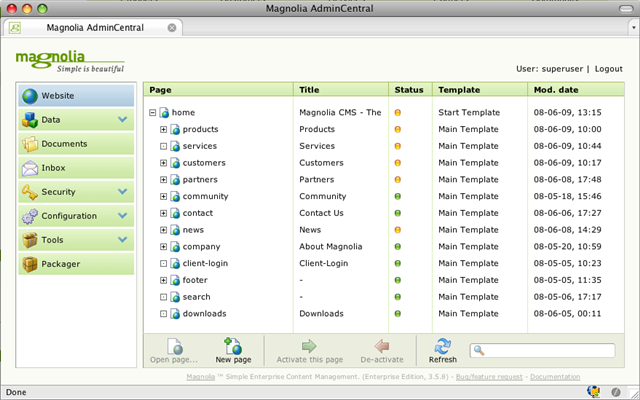Click the client-login page icon
The width and height of the screenshot is (640, 400).
tap(175, 263)
